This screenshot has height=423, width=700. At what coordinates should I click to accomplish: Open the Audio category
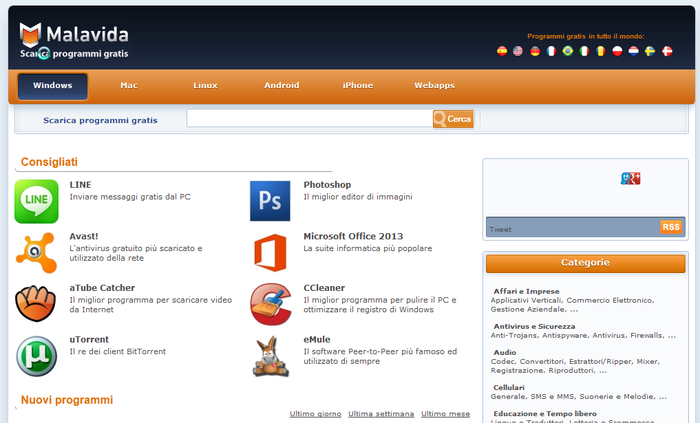(504, 352)
